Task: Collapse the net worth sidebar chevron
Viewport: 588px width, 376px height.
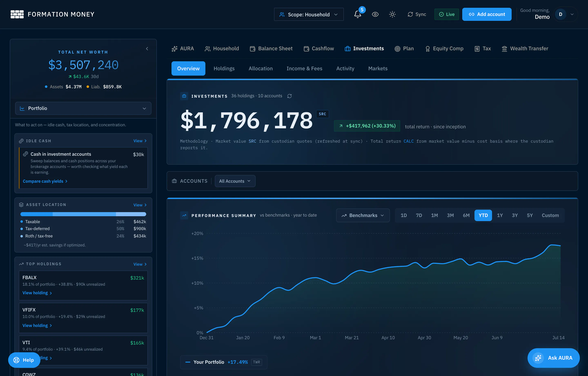Action: click(x=147, y=49)
